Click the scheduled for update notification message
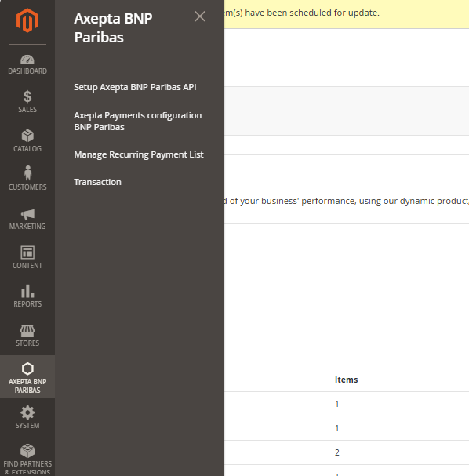The width and height of the screenshot is (469, 476). [x=300, y=13]
